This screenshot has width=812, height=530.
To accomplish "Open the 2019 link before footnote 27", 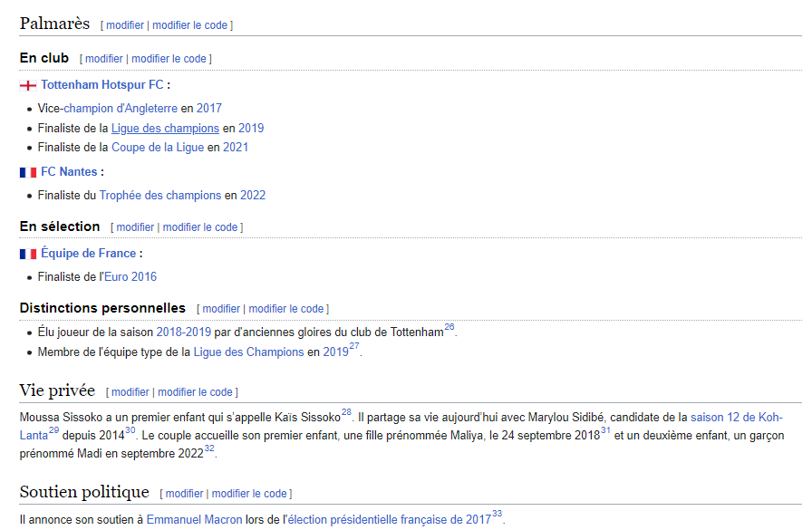I will pos(336,352).
